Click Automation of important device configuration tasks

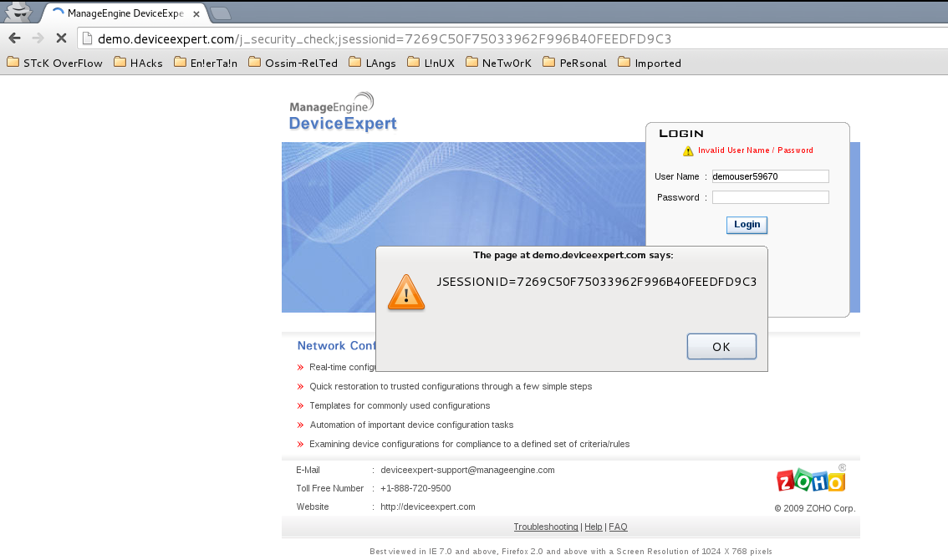[412, 425]
